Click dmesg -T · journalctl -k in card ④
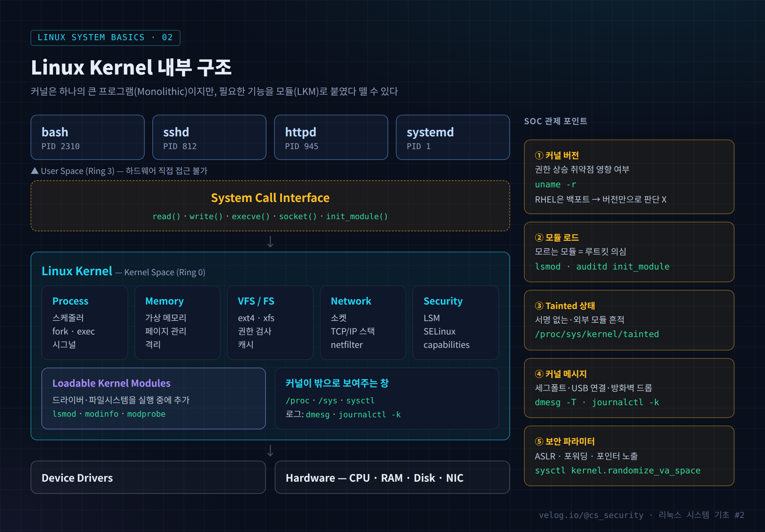Viewport: 765px width, 532px height. (x=597, y=402)
